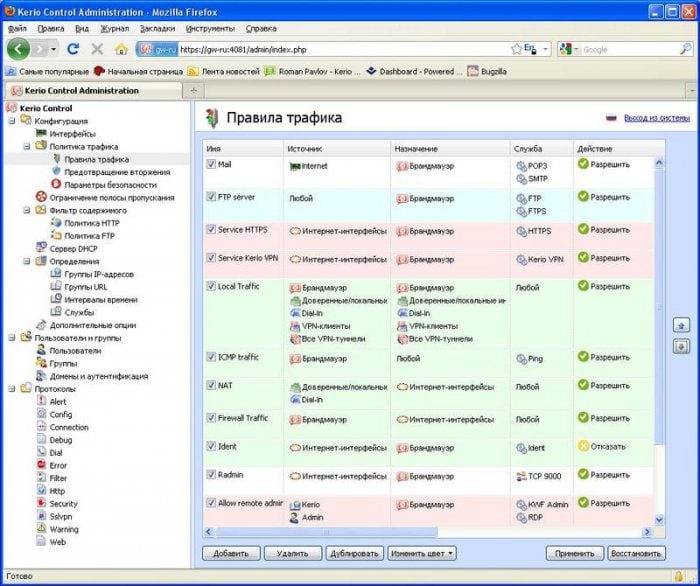This screenshot has width=700, height=586.
Task: Click the Дополнительные опции tools icon
Action: click(41, 324)
